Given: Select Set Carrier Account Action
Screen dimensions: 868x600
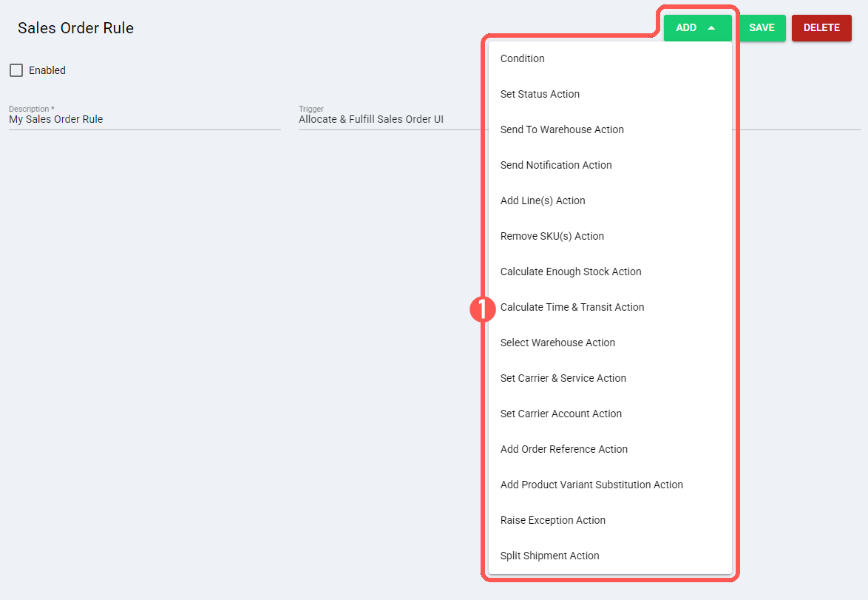Looking at the screenshot, I should [610, 414].
